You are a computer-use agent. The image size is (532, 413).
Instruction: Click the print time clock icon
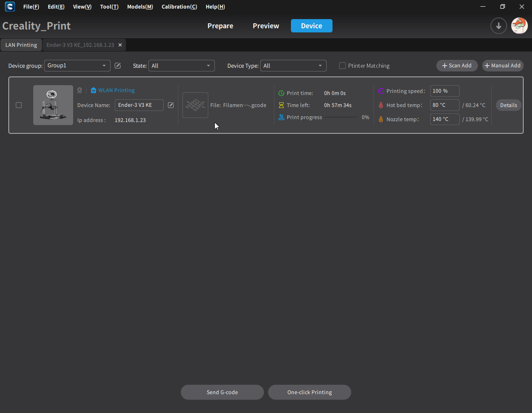click(281, 93)
